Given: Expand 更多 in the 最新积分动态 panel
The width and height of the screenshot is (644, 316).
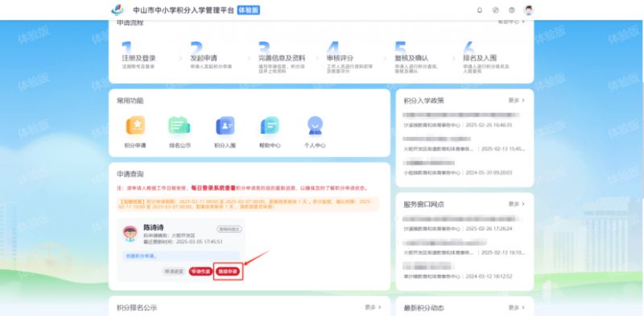Looking at the screenshot, I should click(516, 307).
